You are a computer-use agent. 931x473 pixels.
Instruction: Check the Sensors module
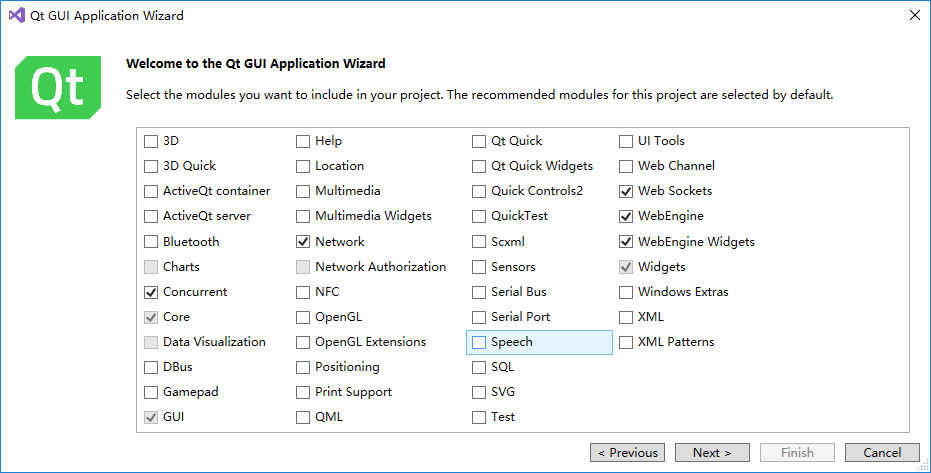479,267
